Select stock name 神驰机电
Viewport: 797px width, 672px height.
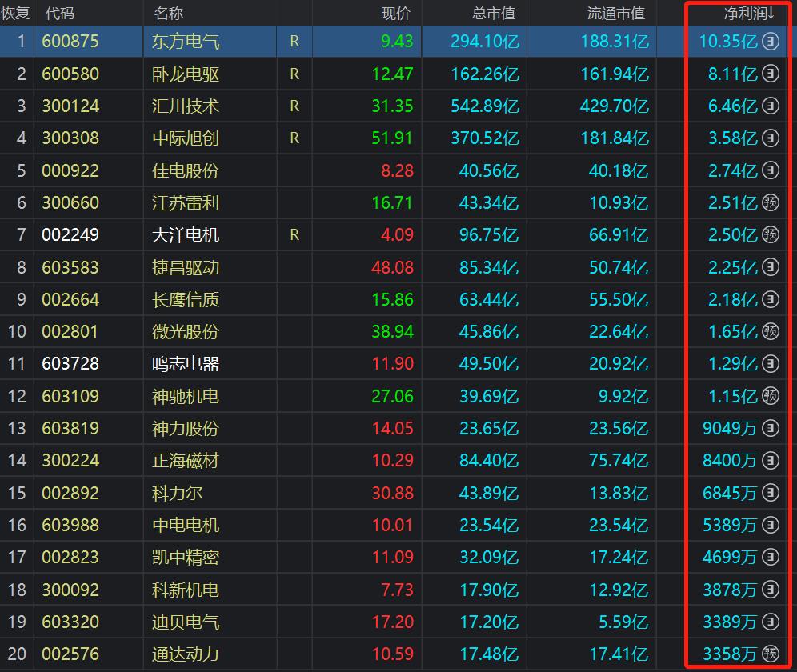click(186, 396)
